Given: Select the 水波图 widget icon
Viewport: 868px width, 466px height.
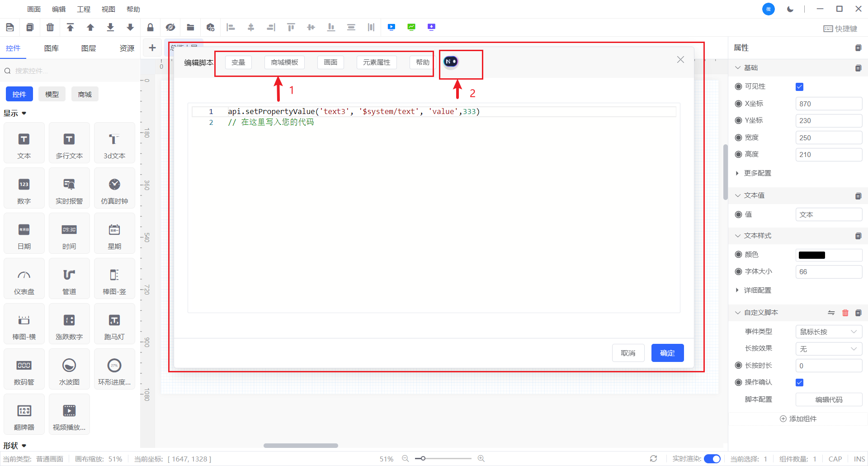Looking at the screenshot, I should (69, 370).
